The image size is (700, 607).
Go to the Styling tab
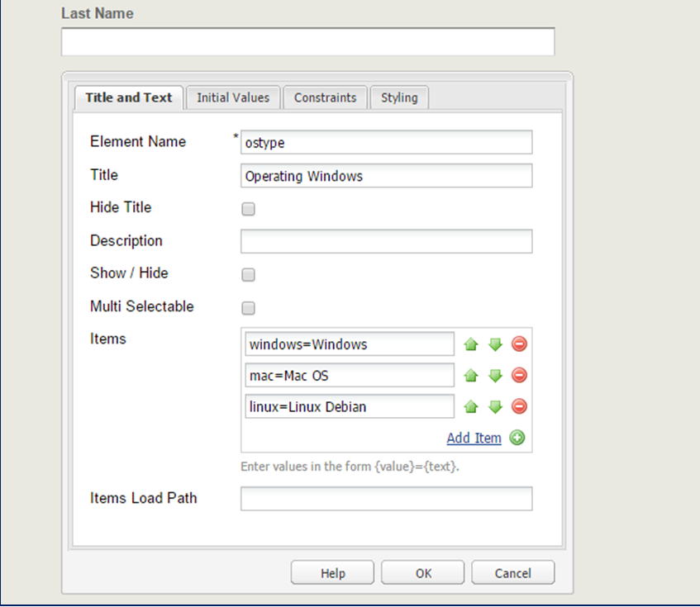click(399, 97)
